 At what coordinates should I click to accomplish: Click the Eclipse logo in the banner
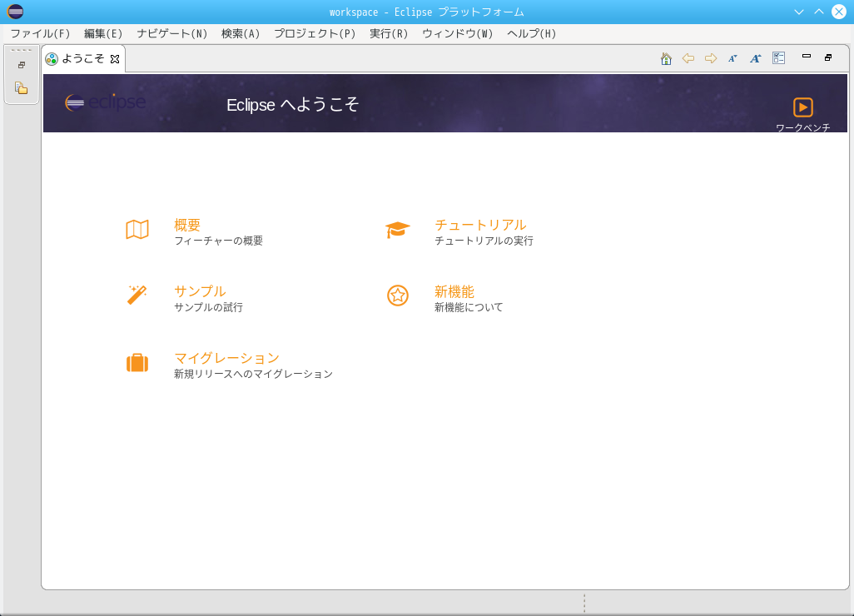coord(105,102)
